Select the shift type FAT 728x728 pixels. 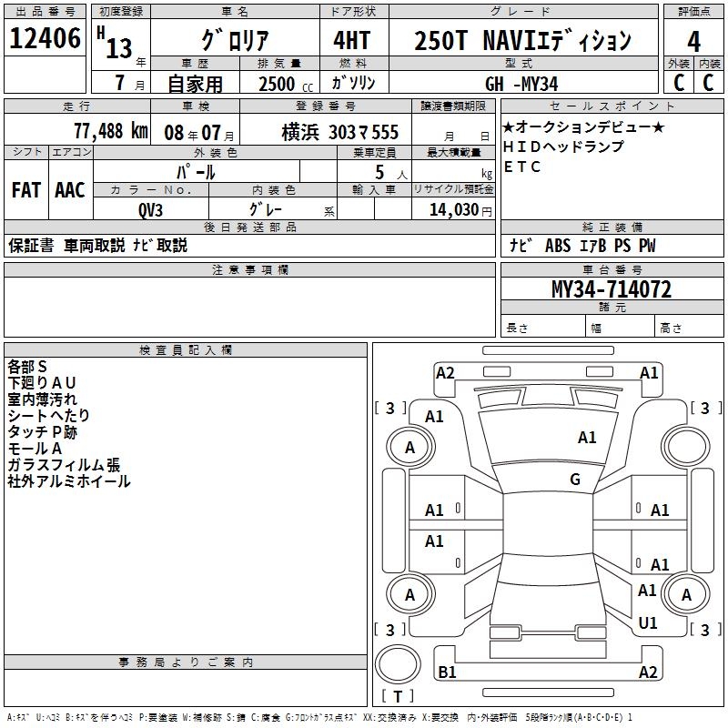(26, 190)
